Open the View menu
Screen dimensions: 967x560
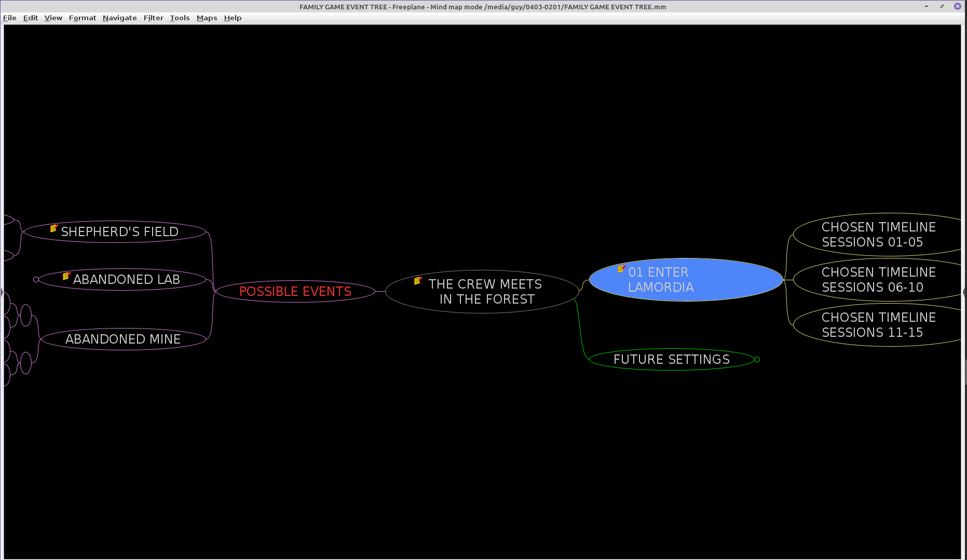53,18
